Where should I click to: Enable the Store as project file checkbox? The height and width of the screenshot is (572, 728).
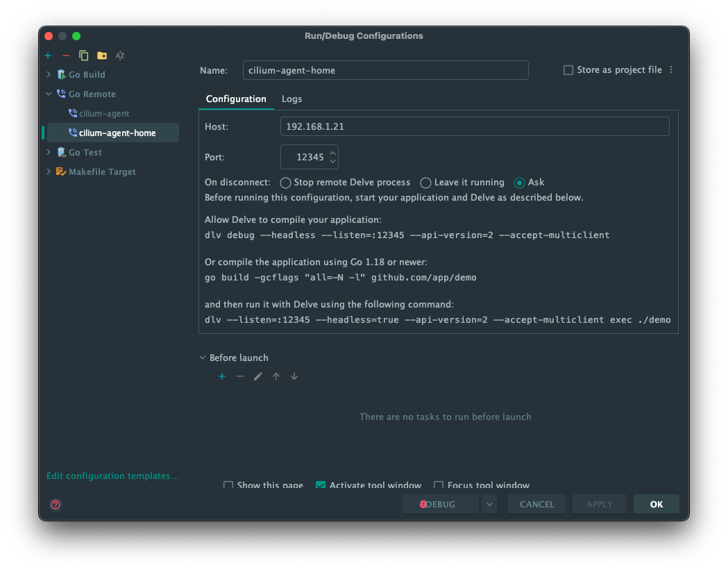[568, 70]
